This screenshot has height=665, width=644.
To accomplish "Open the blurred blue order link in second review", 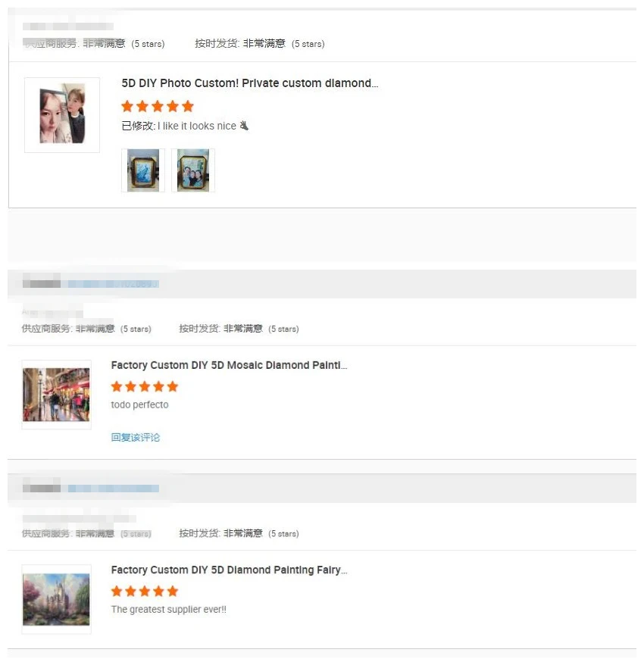I will point(114,284).
